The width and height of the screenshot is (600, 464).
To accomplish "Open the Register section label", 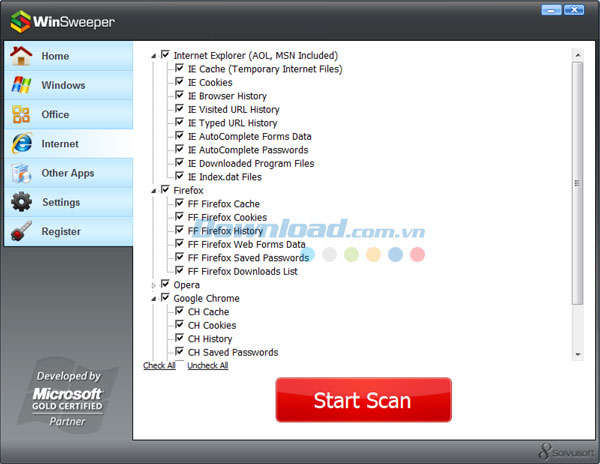I will [61, 231].
